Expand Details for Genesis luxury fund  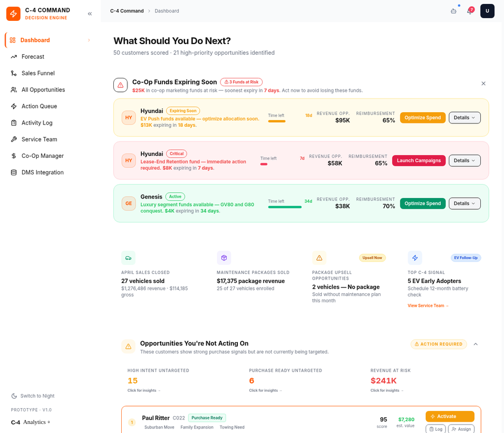[x=465, y=204]
